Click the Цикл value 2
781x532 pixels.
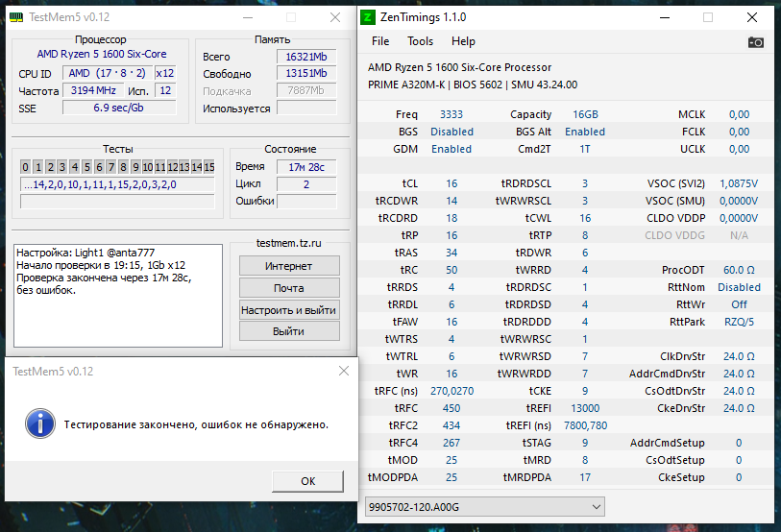306,184
